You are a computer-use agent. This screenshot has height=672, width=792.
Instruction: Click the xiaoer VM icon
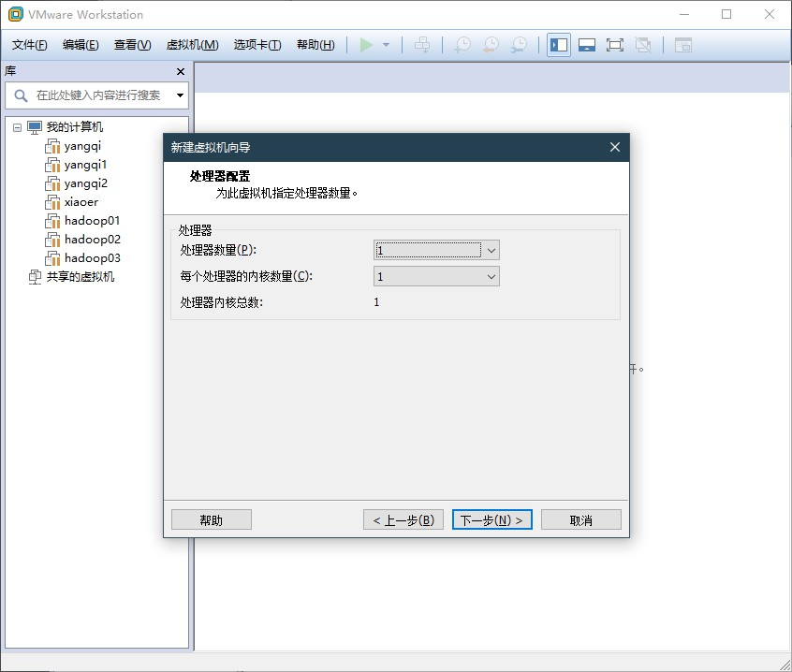(x=52, y=202)
